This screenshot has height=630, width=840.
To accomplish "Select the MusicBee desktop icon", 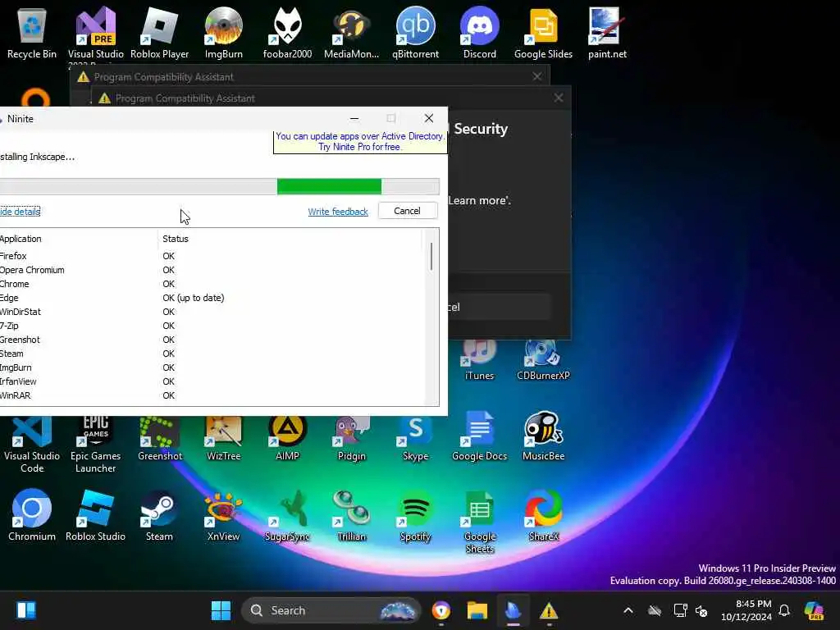I will (543, 436).
